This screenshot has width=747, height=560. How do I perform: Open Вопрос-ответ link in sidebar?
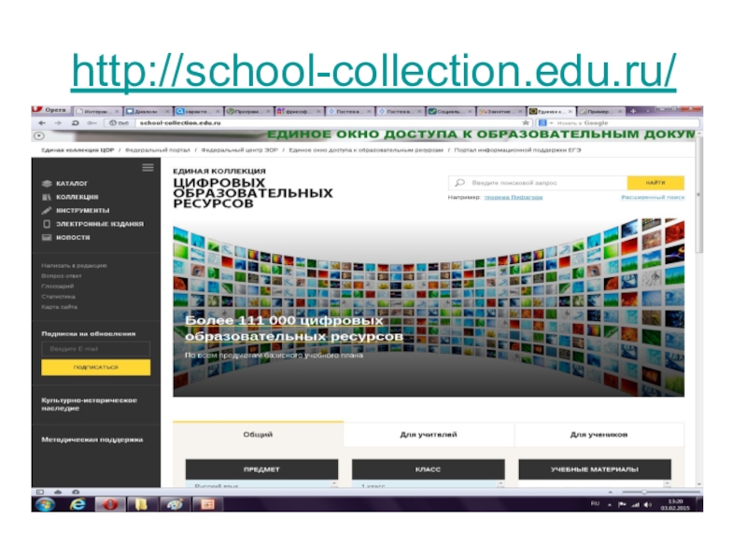[x=62, y=275]
